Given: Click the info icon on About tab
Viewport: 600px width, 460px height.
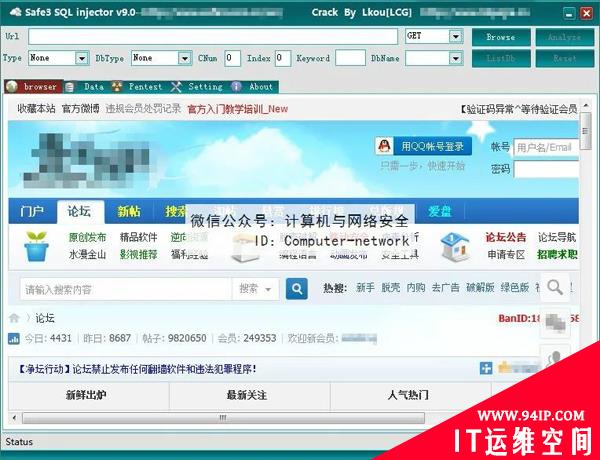Looking at the screenshot, I should pyautogui.click(x=236, y=86).
